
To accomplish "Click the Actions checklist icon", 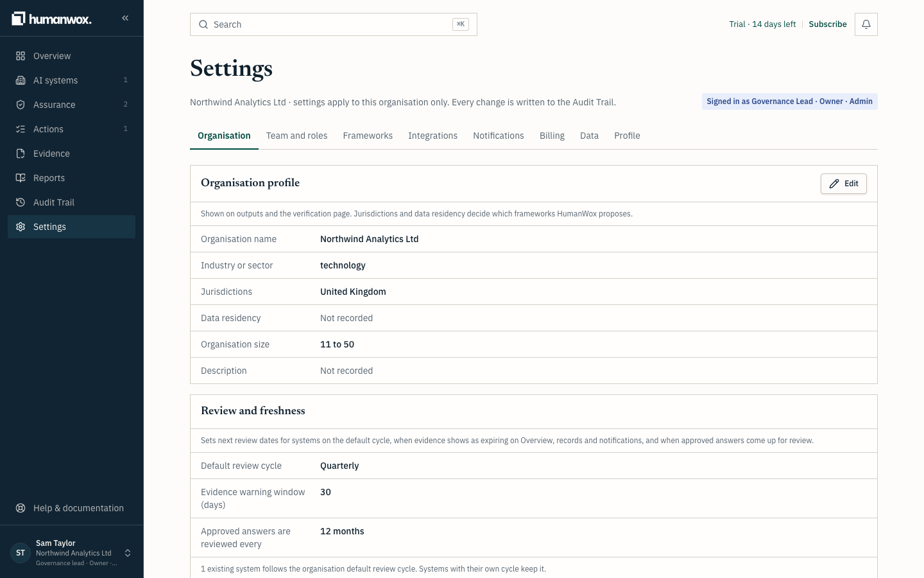I will [x=21, y=129].
